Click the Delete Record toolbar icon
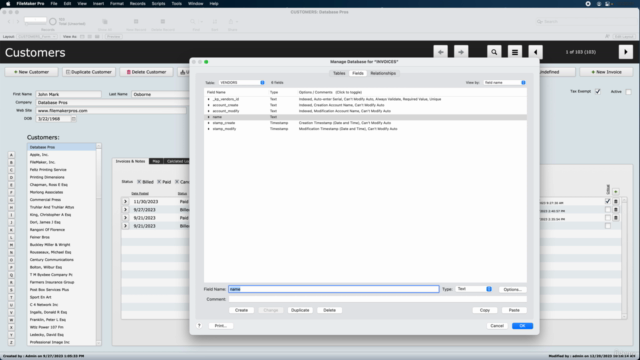 (x=162, y=22)
